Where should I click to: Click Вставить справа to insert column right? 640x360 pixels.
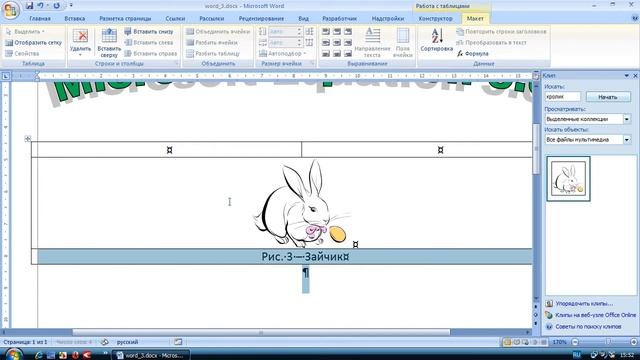point(151,53)
